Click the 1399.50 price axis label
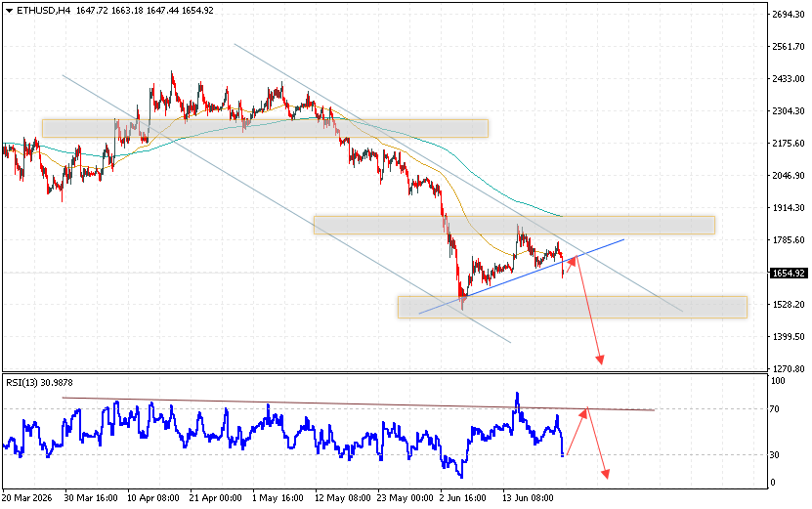 point(789,337)
